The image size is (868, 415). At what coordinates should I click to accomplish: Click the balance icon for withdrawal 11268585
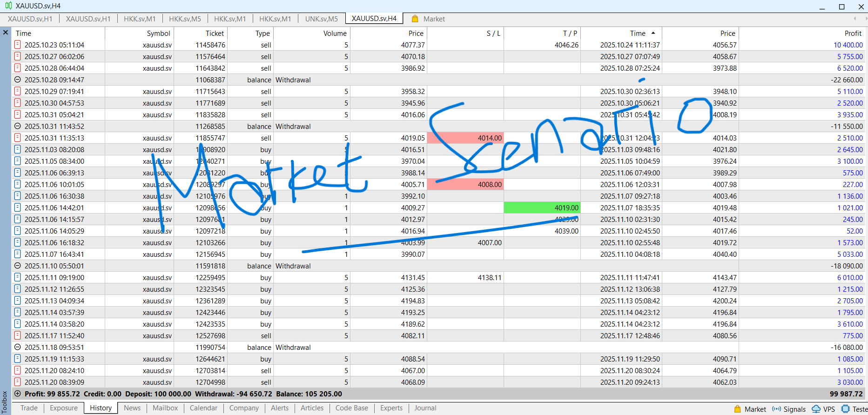click(18, 126)
